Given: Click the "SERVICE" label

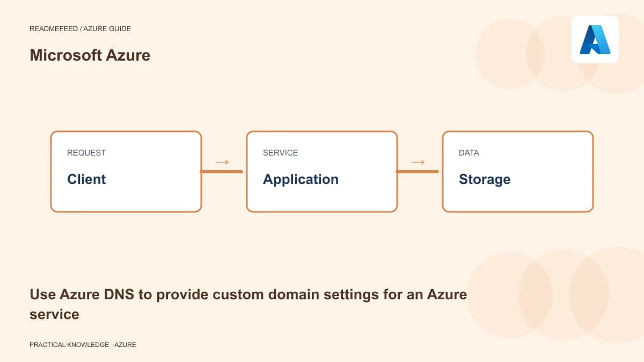Looking at the screenshot, I should tap(280, 153).
